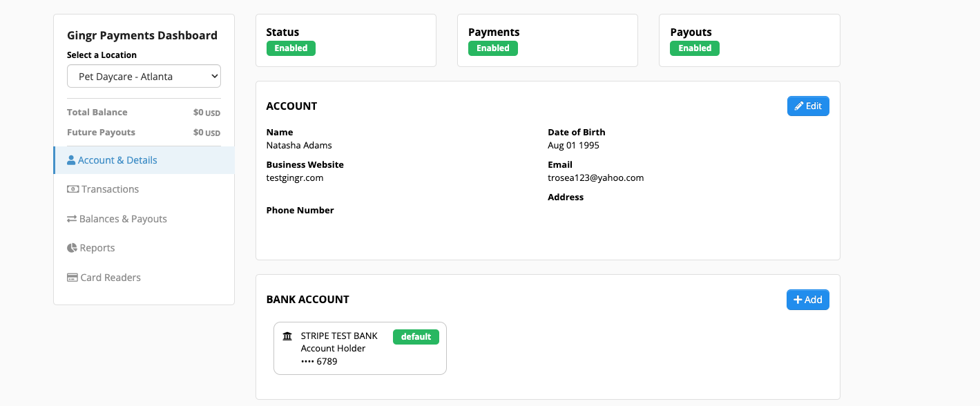Click account number ending 6789

pos(319,361)
